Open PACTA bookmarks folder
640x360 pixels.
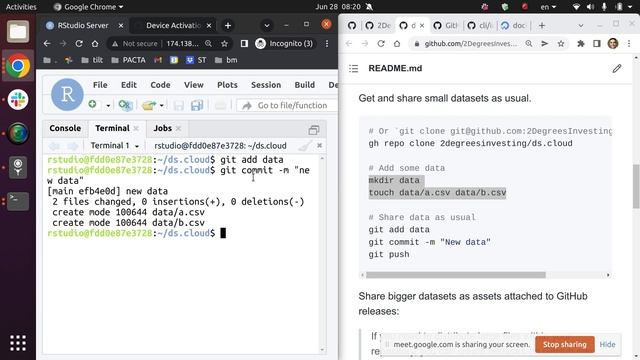[129, 60]
